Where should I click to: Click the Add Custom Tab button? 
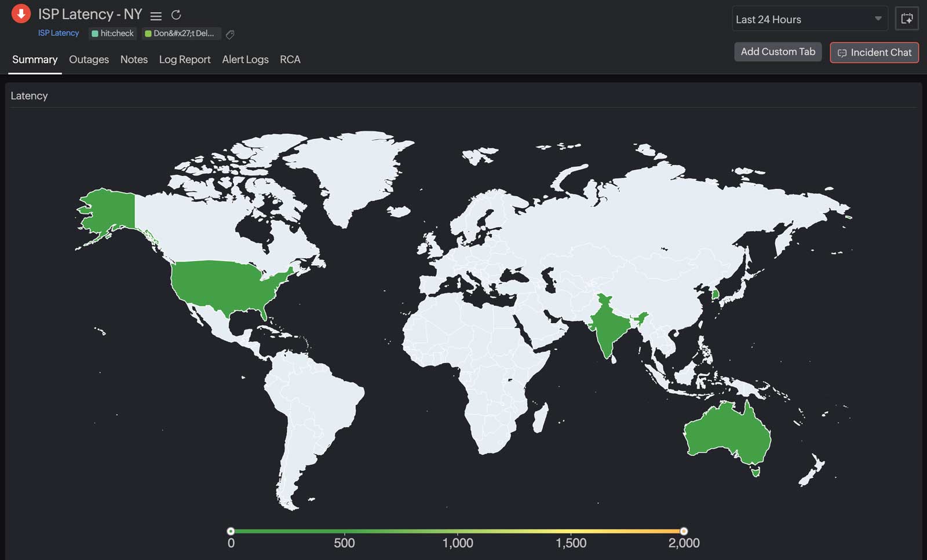point(778,52)
